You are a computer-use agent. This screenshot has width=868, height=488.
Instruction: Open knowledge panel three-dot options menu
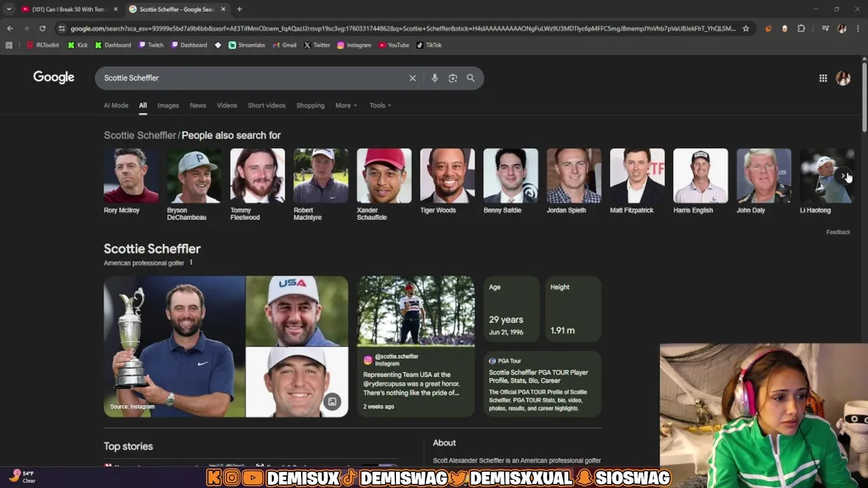(x=191, y=262)
